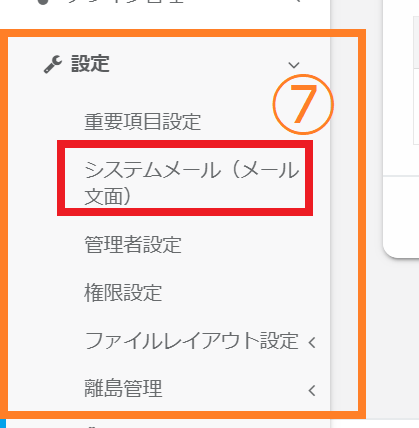Screen dimensions: 419x428
Task: Click the round bullet icon of the cut-off top item
Action: tap(43, 2)
